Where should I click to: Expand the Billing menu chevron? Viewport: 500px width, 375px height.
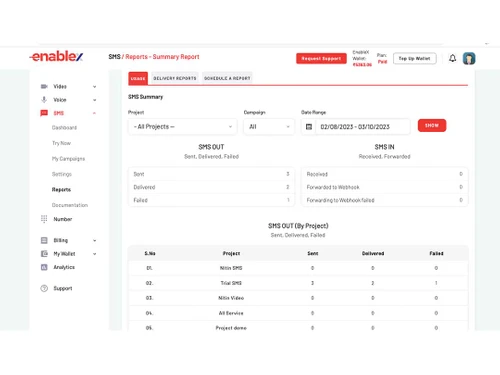(x=95, y=241)
